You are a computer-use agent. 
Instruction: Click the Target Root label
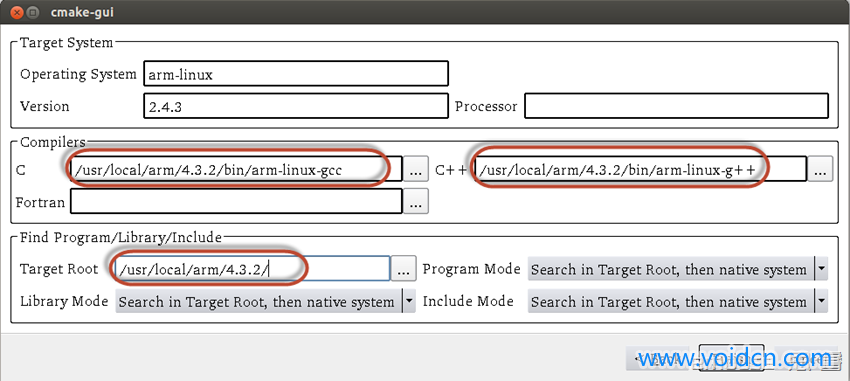coord(59,269)
